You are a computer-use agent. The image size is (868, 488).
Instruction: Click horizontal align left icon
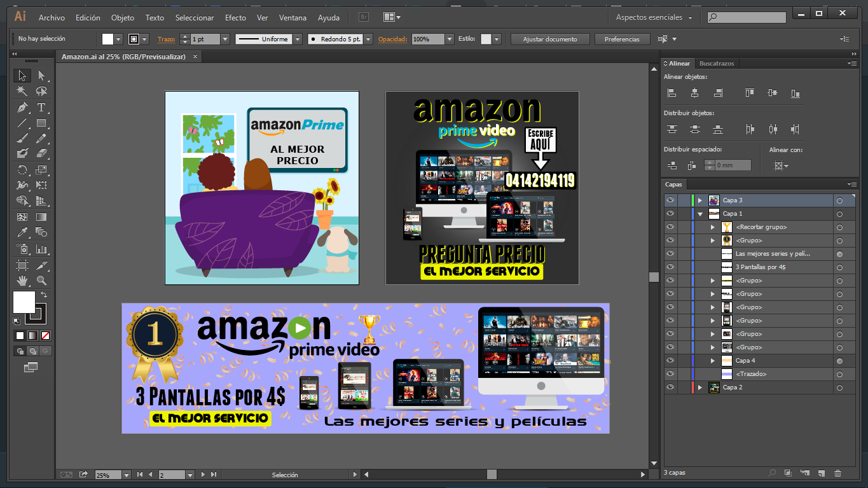pyautogui.click(x=672, y=93)
